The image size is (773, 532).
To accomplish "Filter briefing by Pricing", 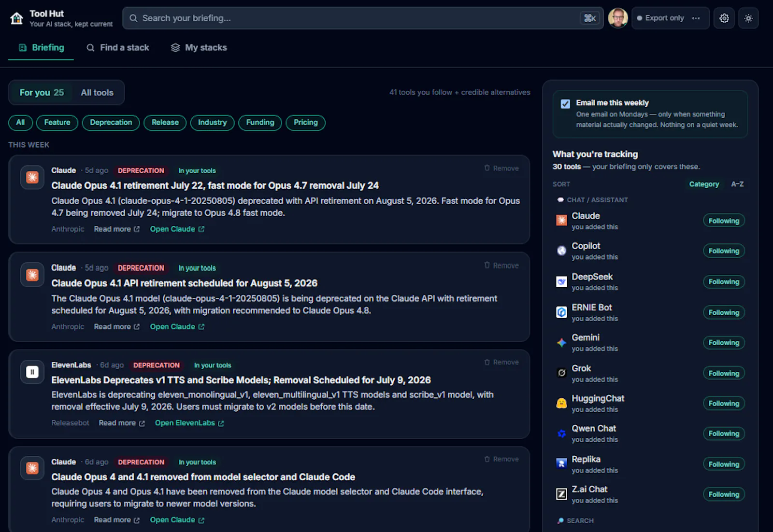I will point(305,123).
